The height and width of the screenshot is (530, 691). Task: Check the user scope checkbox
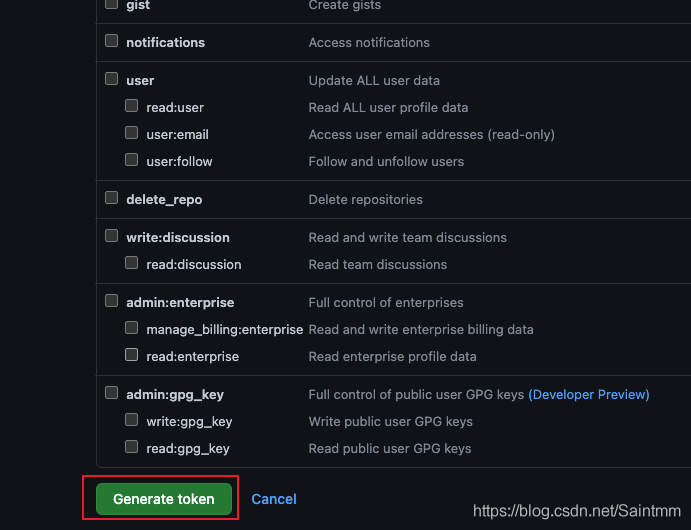pos(112,79)
